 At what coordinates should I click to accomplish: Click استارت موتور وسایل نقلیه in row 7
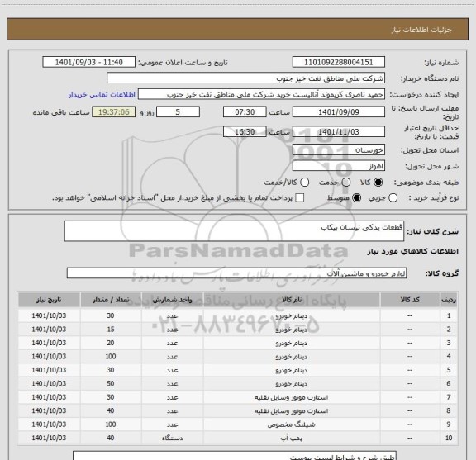pyautogui.click(x=292, y=397)
